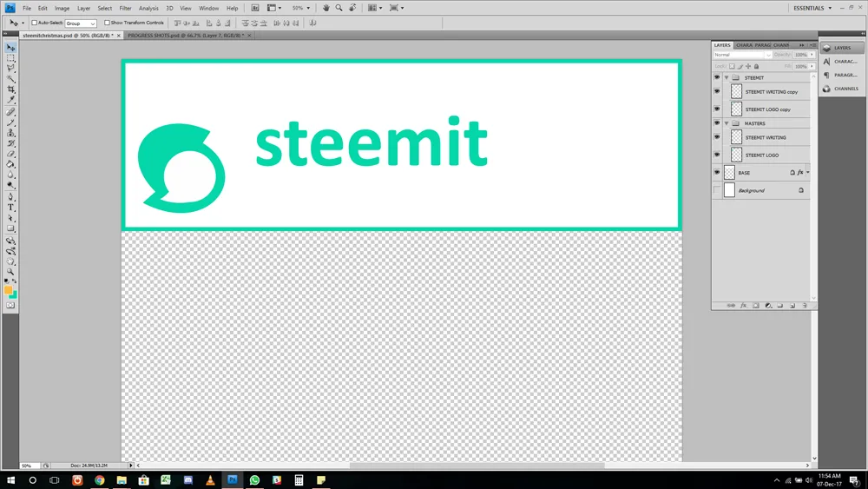The image size is (868, 489).
Task: Click the Hand tool in the application bar
Action: 326,8
